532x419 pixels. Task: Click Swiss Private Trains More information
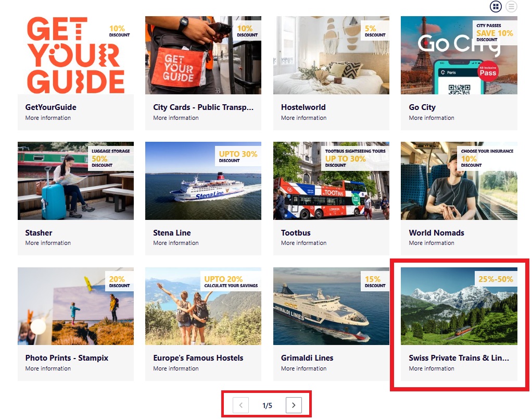[431, 368]
